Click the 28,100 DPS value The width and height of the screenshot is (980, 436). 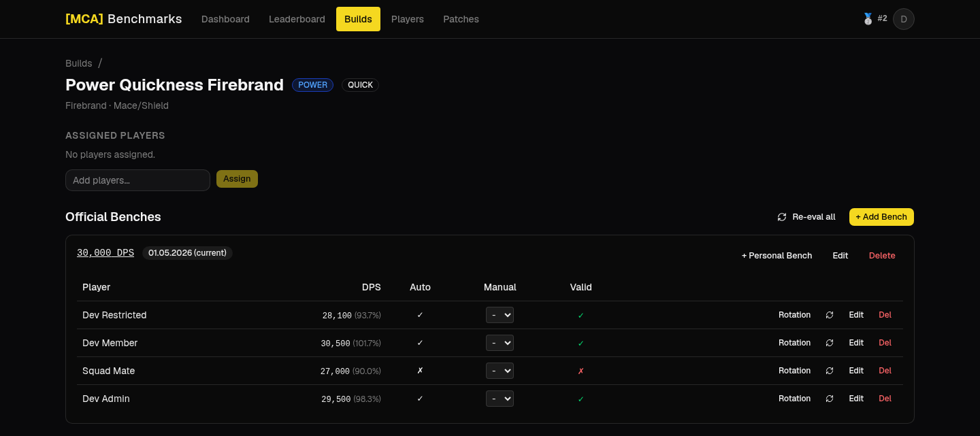pos(337,316)
